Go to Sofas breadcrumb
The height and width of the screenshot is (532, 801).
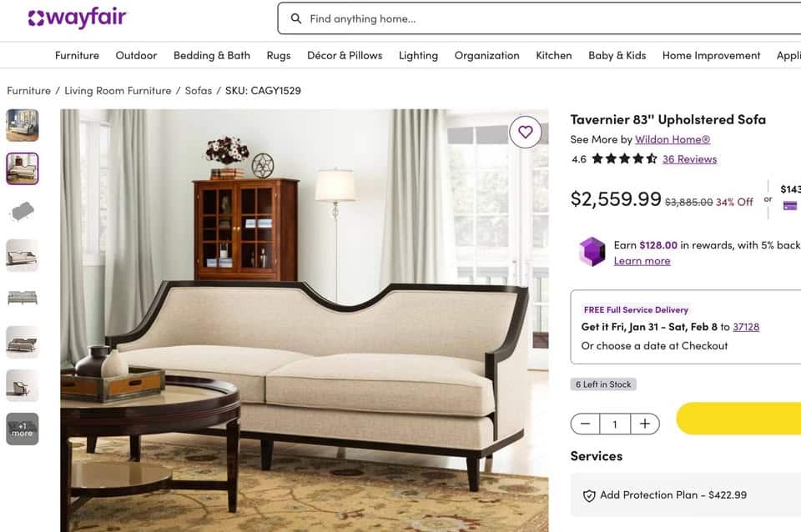click(199, 90)
